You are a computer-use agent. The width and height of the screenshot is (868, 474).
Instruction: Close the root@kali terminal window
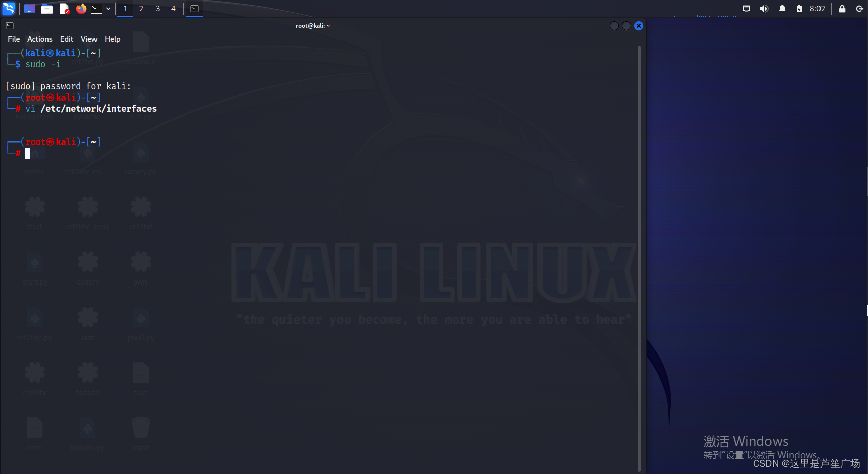(x=639, y=26)
